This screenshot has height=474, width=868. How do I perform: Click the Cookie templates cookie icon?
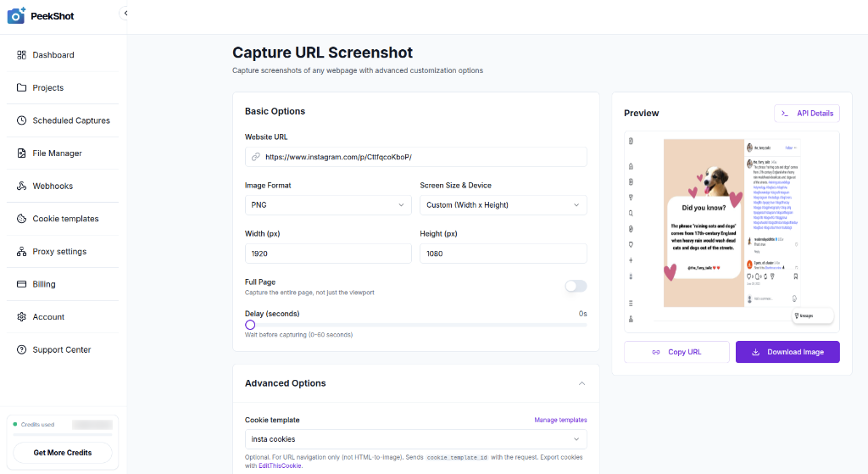point(21,218)
